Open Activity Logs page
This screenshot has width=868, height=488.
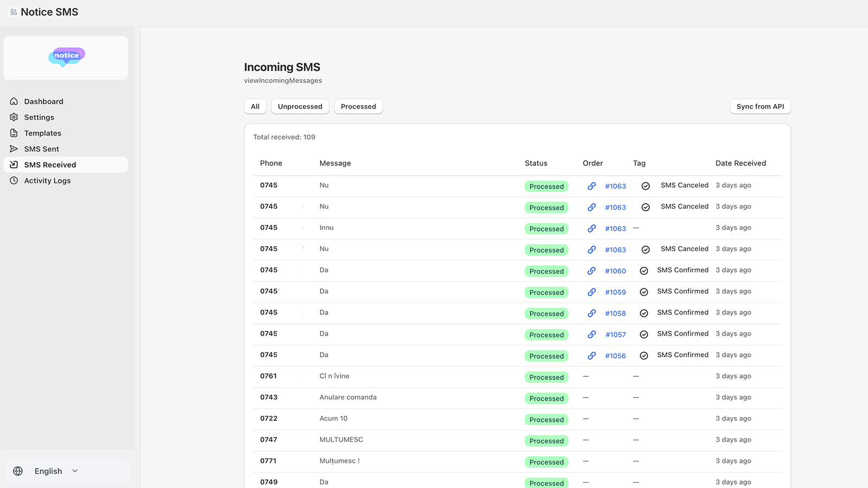click(x=66, y=181)
